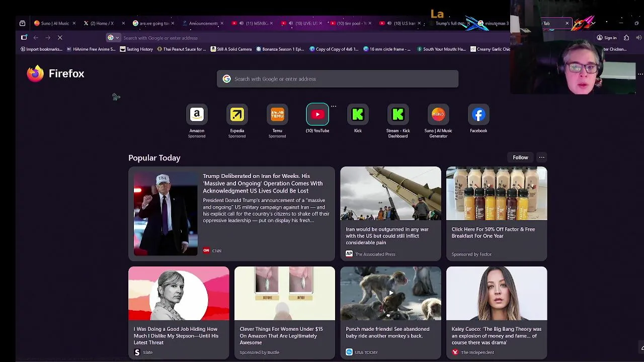
Task: Go forward with the forward arrow
Action: tap(48, 38)
